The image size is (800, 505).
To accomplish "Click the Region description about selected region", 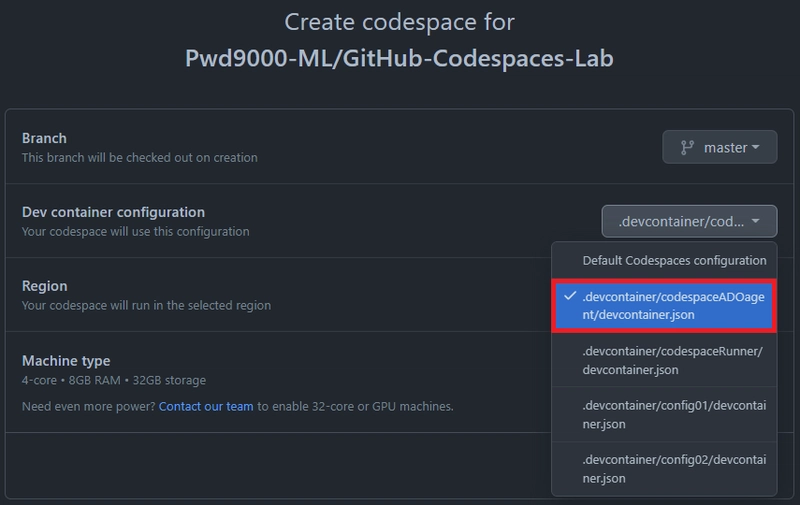I will [x=146, y=305].
